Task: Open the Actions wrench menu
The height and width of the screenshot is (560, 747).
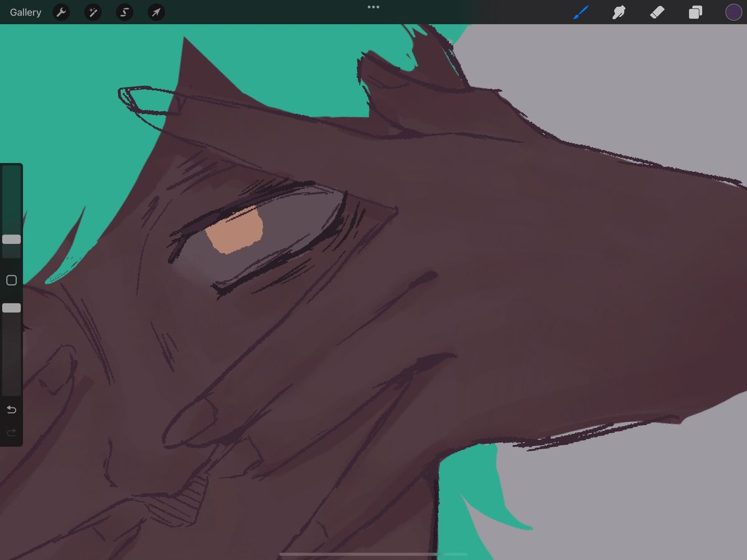Action: coord(61,12)
